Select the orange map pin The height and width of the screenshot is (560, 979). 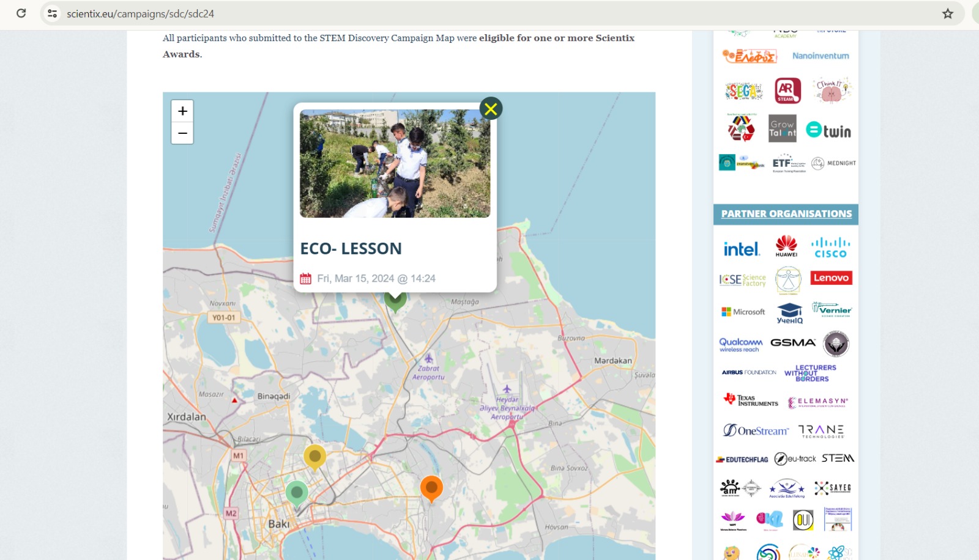click(431, 488)
